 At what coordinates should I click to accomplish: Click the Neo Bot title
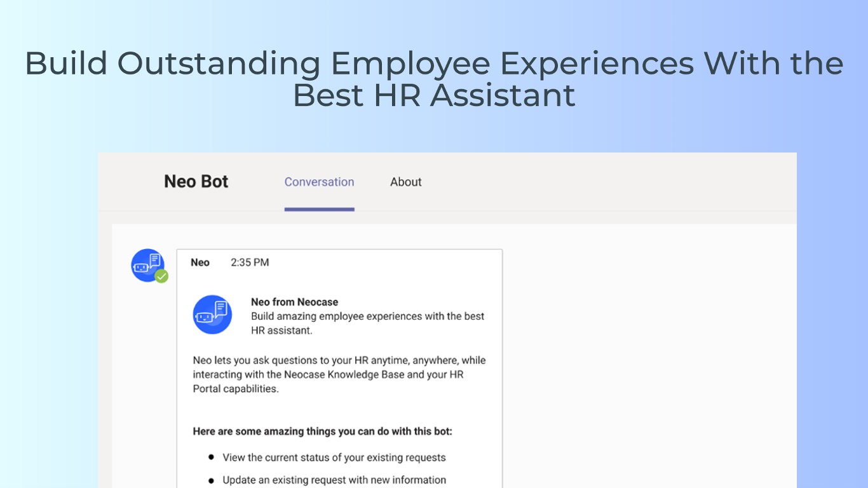(196, 182)
